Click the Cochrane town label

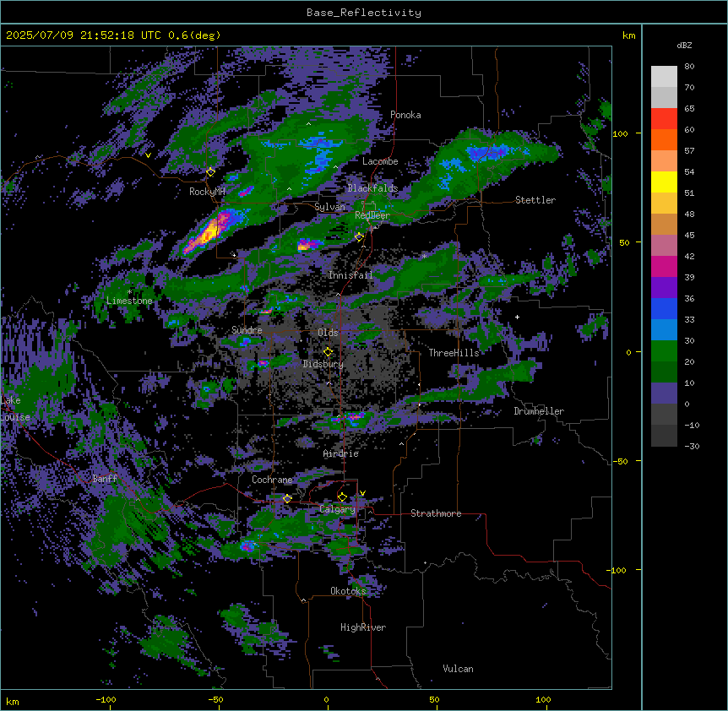tap(272, 480)
